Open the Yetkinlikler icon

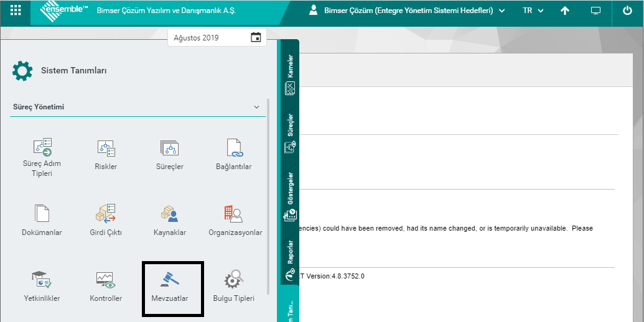click(42, 280)
